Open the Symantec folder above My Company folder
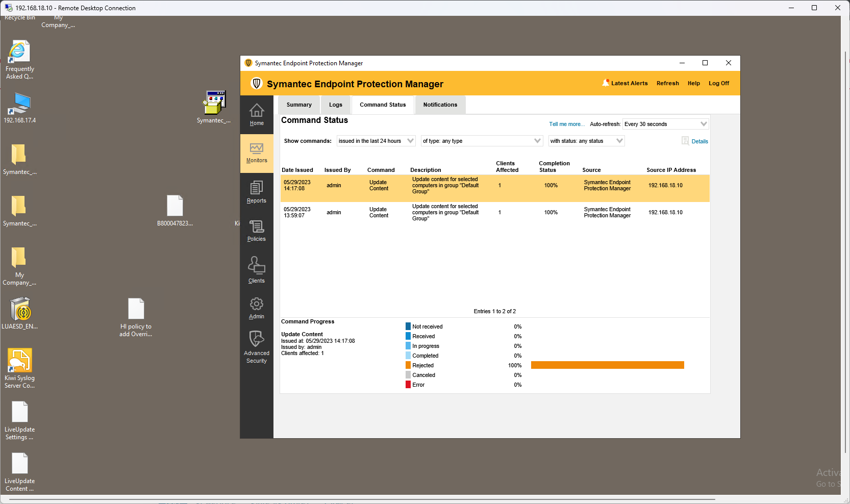The image size is (850, 504). [x=19, y=206]
